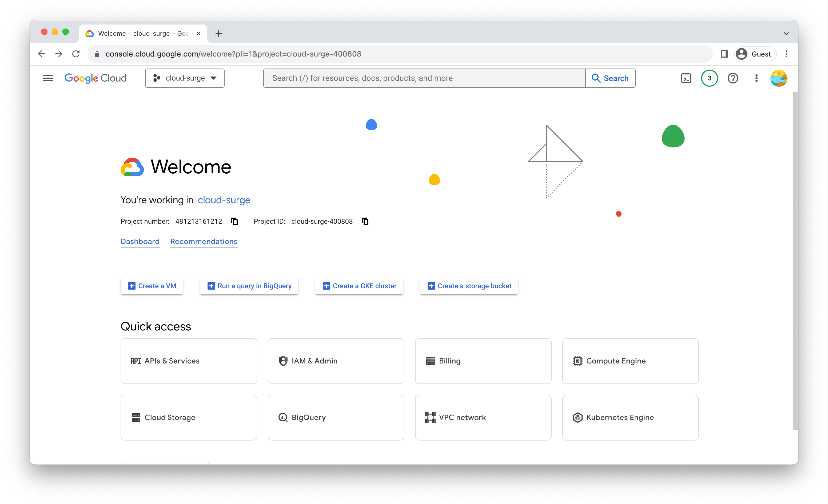
Task: Open a new browser tab
Action: point(219,33)
